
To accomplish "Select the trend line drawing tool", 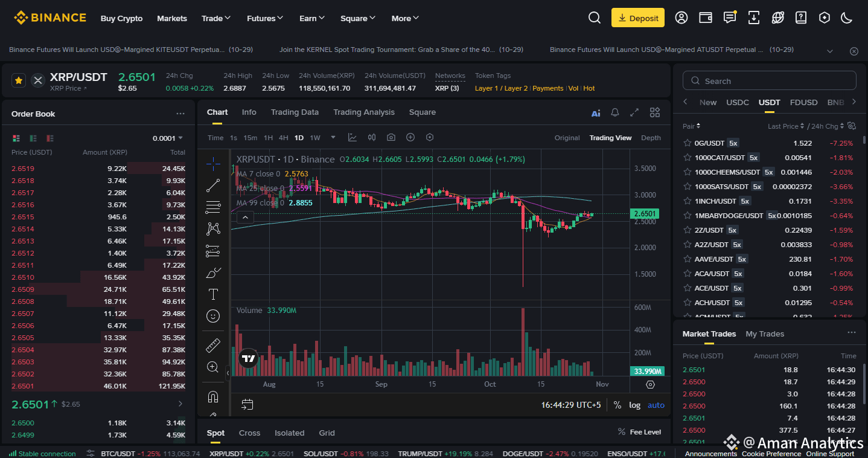I will coord(213,185).
